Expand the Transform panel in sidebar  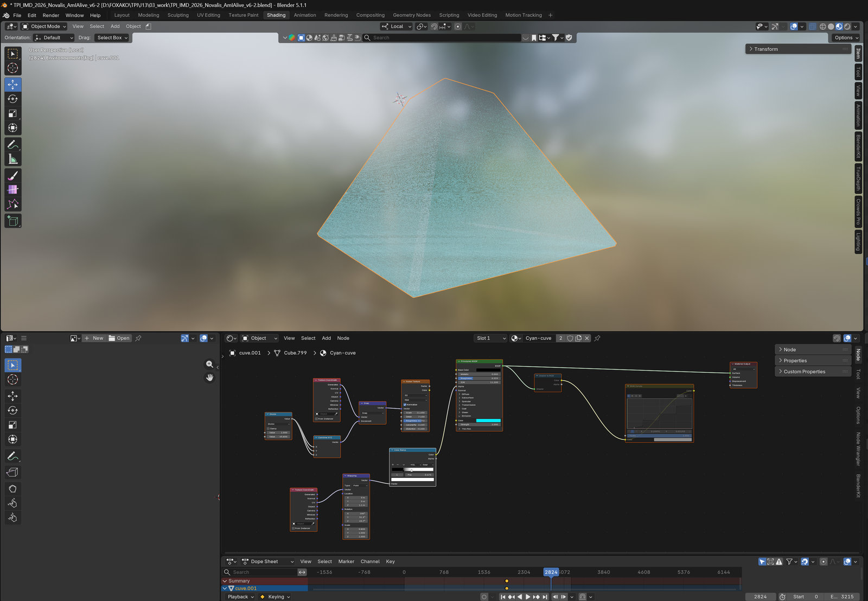[797, 49]
